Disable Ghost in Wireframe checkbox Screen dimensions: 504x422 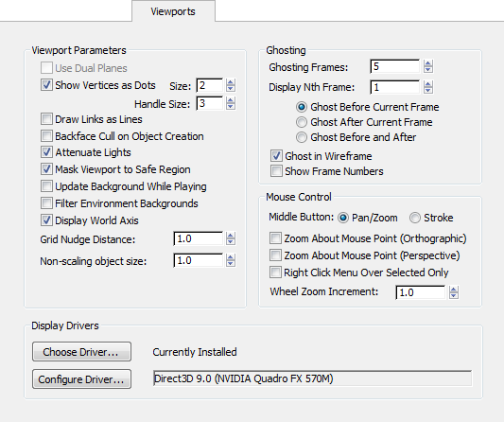pyautogui.click(x=276, y=156)
